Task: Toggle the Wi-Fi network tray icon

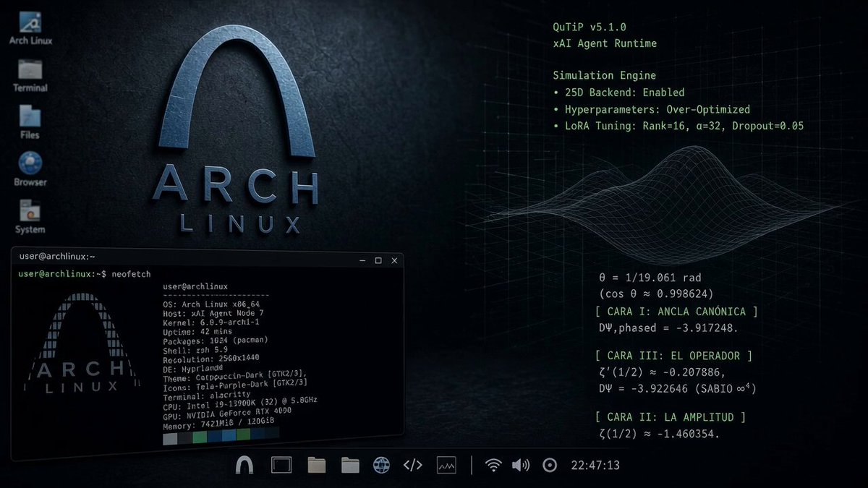Action: pyautogui.click(x=493, y=465)
